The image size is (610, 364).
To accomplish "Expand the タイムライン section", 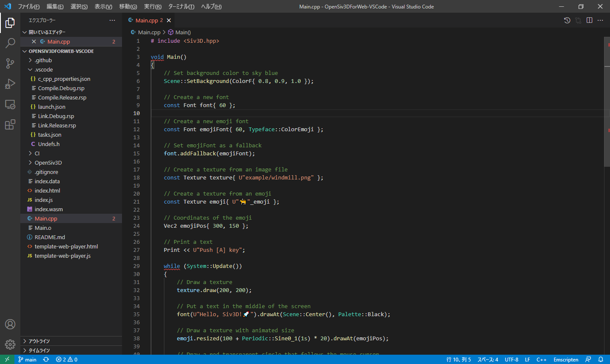I will pyautogui.click(x=71, y=350).
